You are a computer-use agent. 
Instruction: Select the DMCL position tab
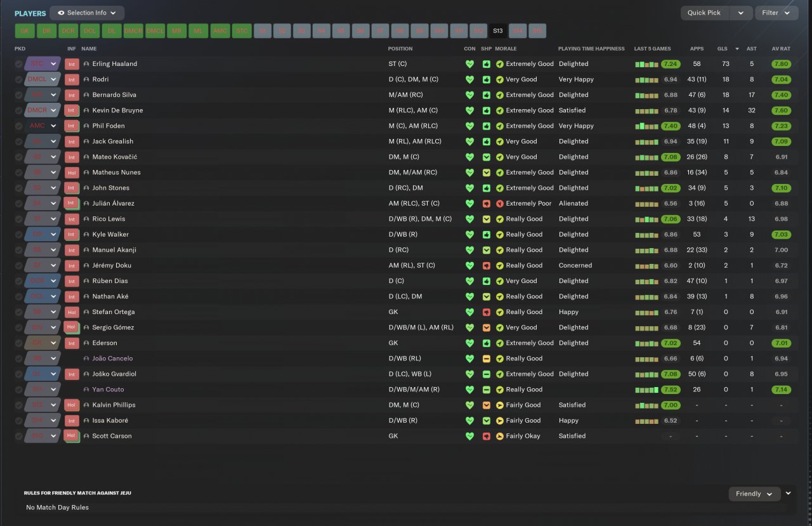155,30
